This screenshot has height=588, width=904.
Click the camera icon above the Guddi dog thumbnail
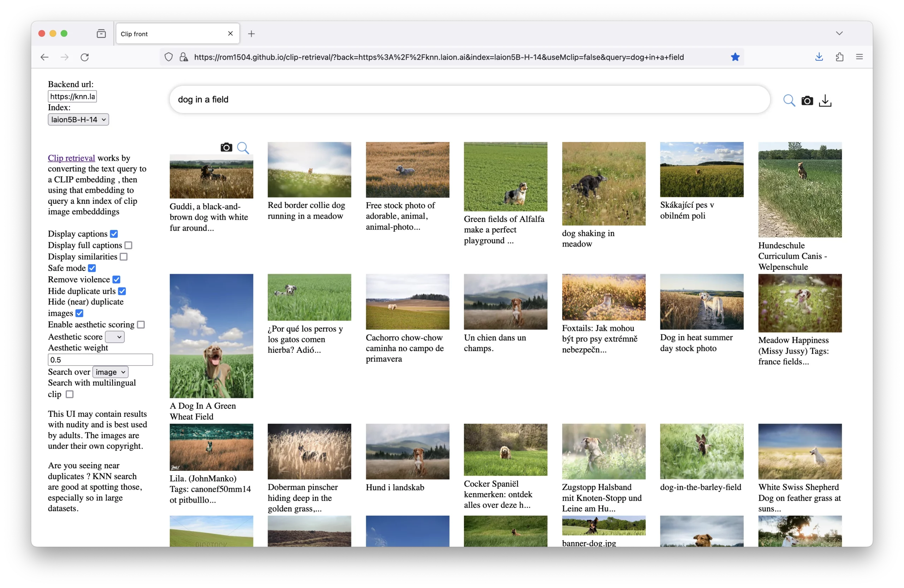[226, 147]
